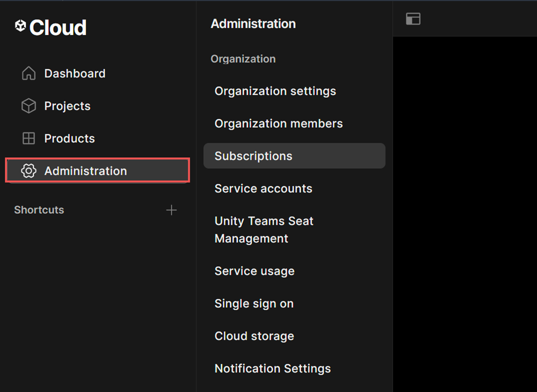Select the Dashboard home icon
537x392 pixels.
[28, 73]
